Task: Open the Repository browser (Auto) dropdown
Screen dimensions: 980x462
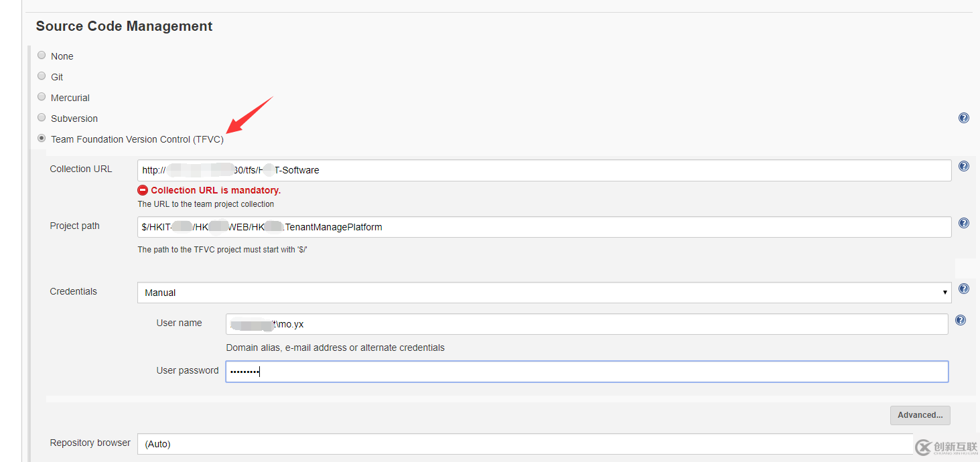Action: [x=525, y=444]
